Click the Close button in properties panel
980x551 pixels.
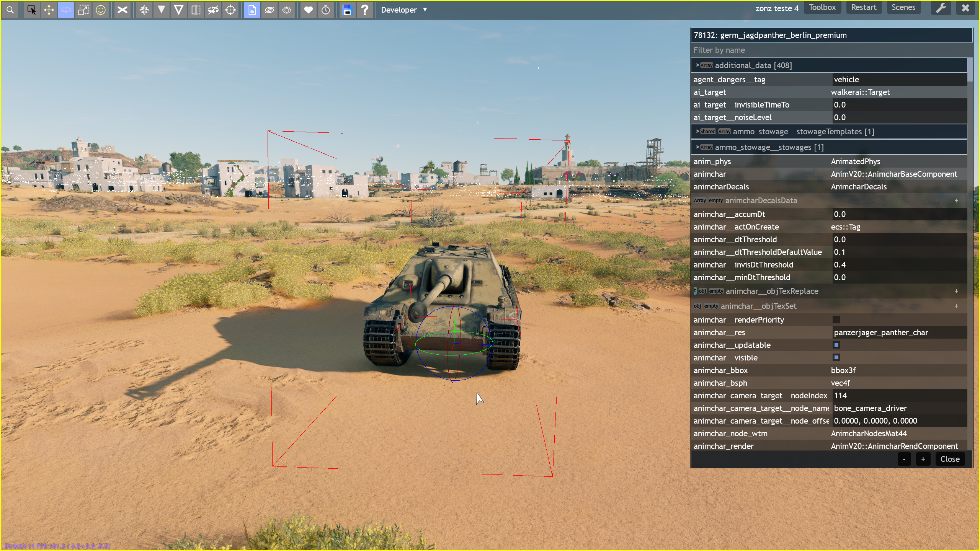coord(950,459)
